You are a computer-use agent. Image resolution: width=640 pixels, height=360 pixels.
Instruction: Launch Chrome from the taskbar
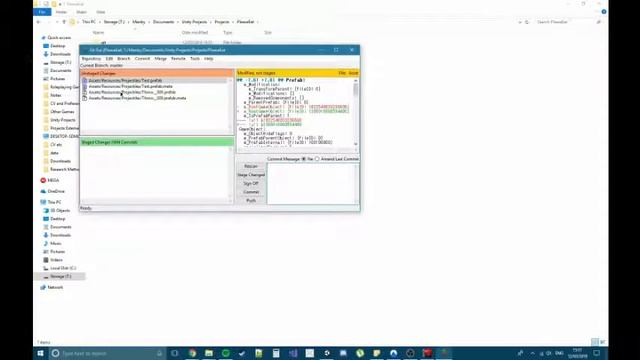point(192,353)
